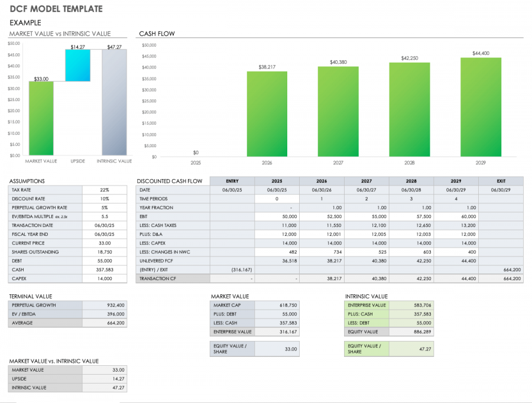Select the Cash value 357,583 in Assumptions
This screenshot has width=532, height=403.
tap(105, 269)
